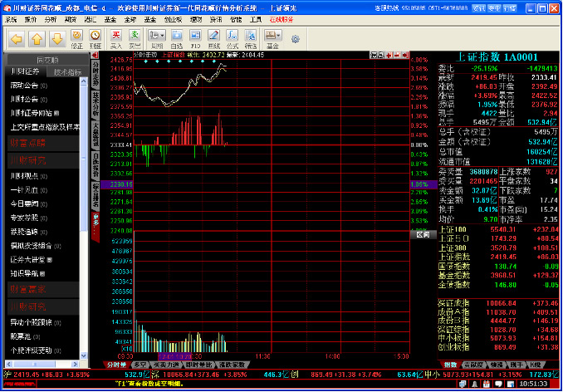Switch to the 技术指标 sidebar tab
This screenshot has height=392, width=563.
66,72
